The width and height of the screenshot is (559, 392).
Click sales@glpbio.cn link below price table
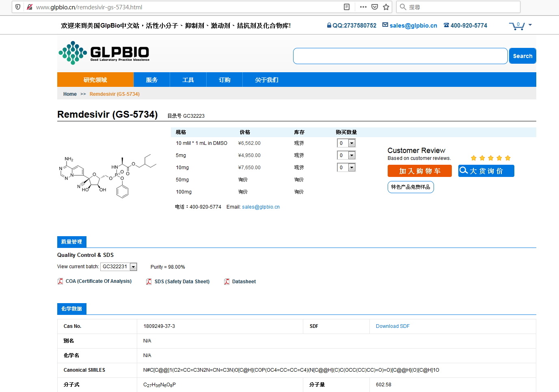point(261,207)
